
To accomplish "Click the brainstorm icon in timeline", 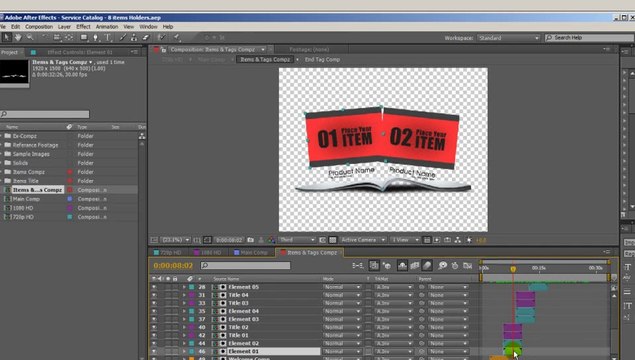I will click(442, 265).
